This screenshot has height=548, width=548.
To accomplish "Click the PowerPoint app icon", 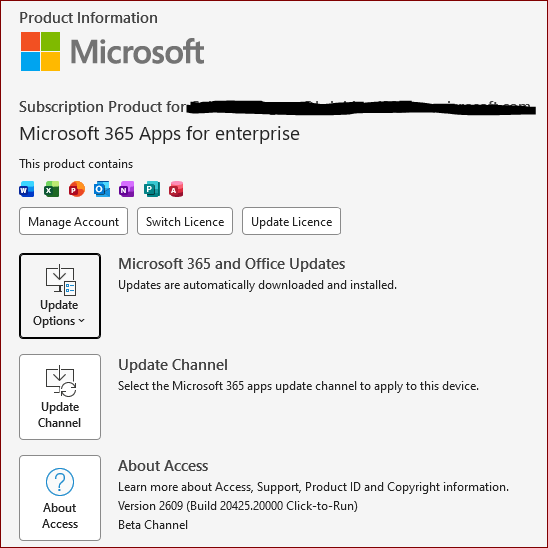I will click(77, 189).
